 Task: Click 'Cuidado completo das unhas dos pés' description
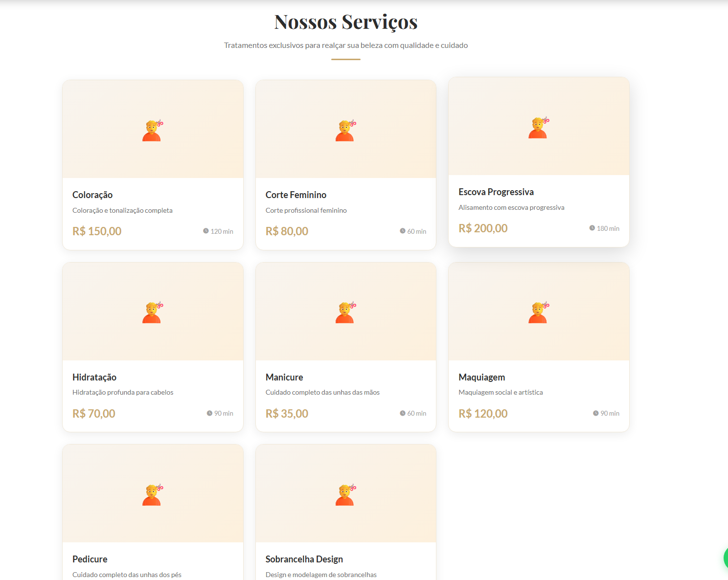coord(127,575)
